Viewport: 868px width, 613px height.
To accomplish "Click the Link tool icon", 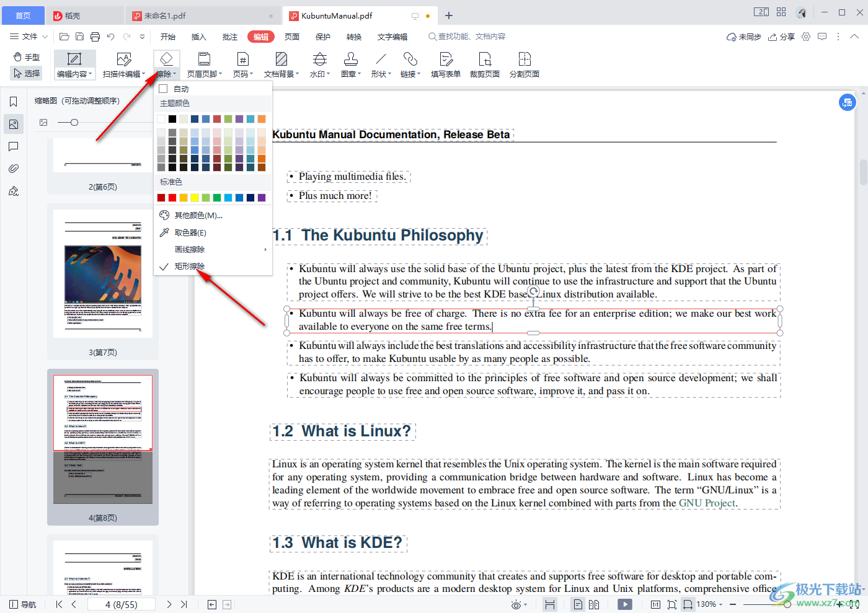I will coord(410,60).
